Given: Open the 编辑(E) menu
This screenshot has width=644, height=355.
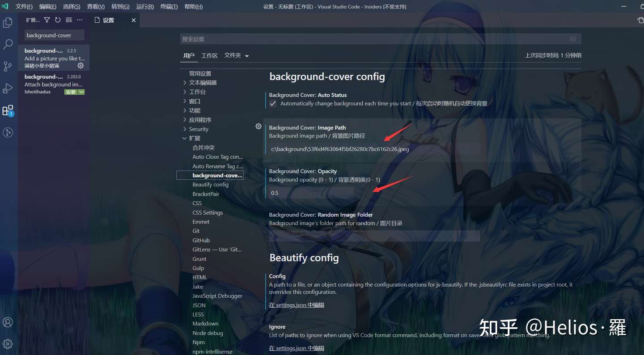Looking at the screenshot, I should [48, 7].
